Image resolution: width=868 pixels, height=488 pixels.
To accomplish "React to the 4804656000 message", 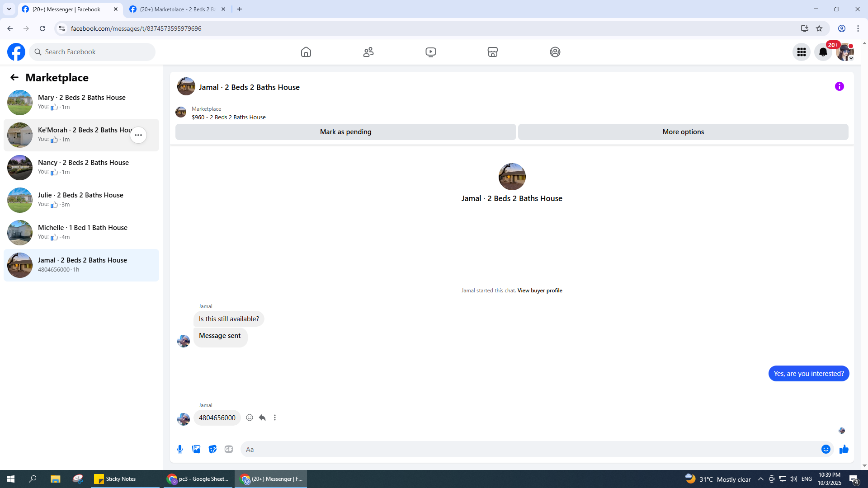I will coord(250,418).
